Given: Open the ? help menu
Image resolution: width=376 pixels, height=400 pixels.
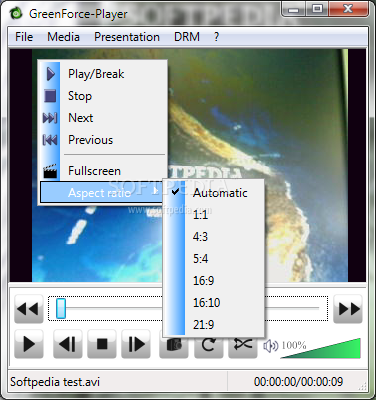Looking at the screenshot, I should point(217,37).
